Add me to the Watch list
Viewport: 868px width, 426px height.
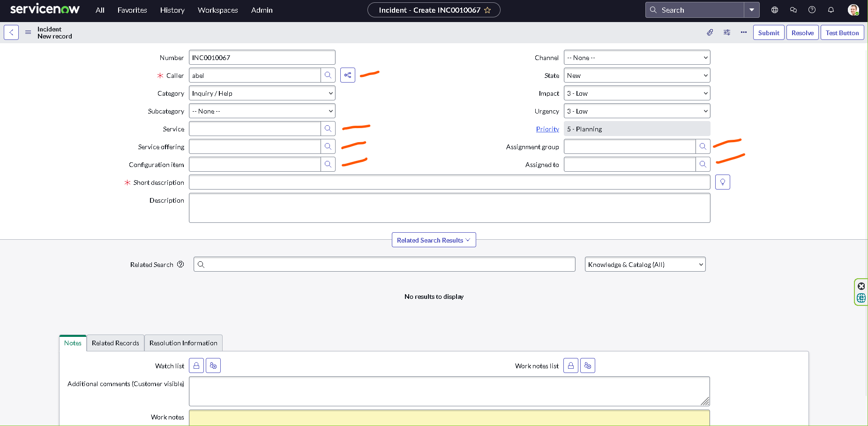tap(213, 366)
